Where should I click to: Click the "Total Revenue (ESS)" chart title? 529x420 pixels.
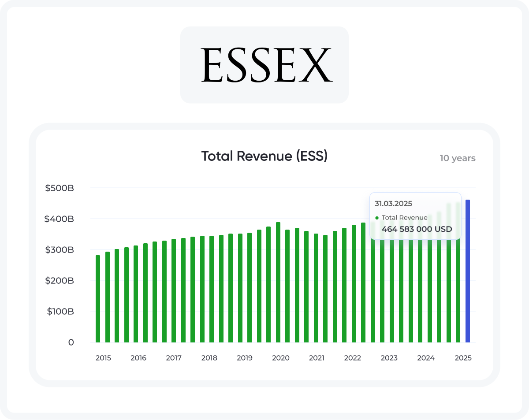point(264,156)
